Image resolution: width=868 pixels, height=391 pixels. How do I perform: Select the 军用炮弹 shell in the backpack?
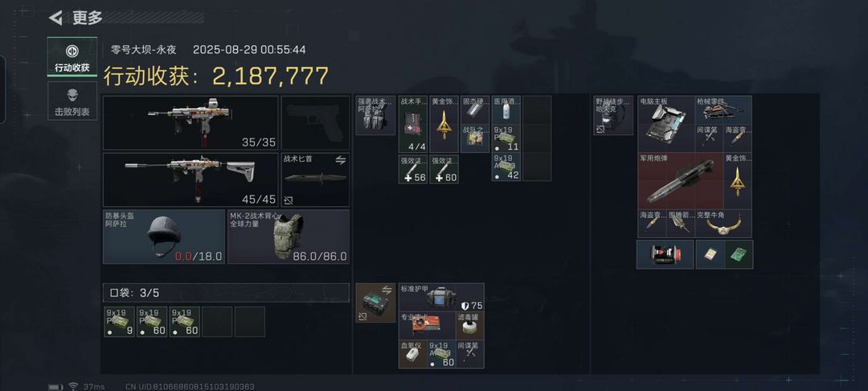pyautogui.click(x=681, y=180)
